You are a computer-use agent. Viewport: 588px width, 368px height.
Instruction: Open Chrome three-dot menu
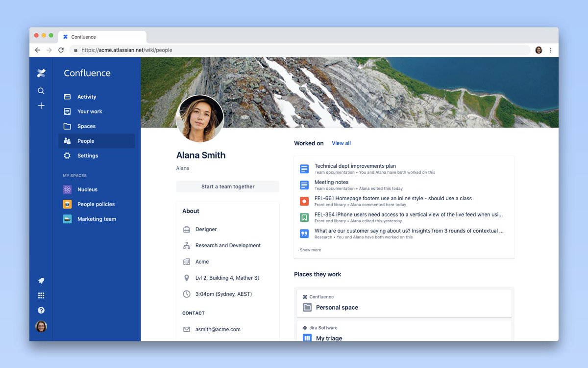coord(551,50)
